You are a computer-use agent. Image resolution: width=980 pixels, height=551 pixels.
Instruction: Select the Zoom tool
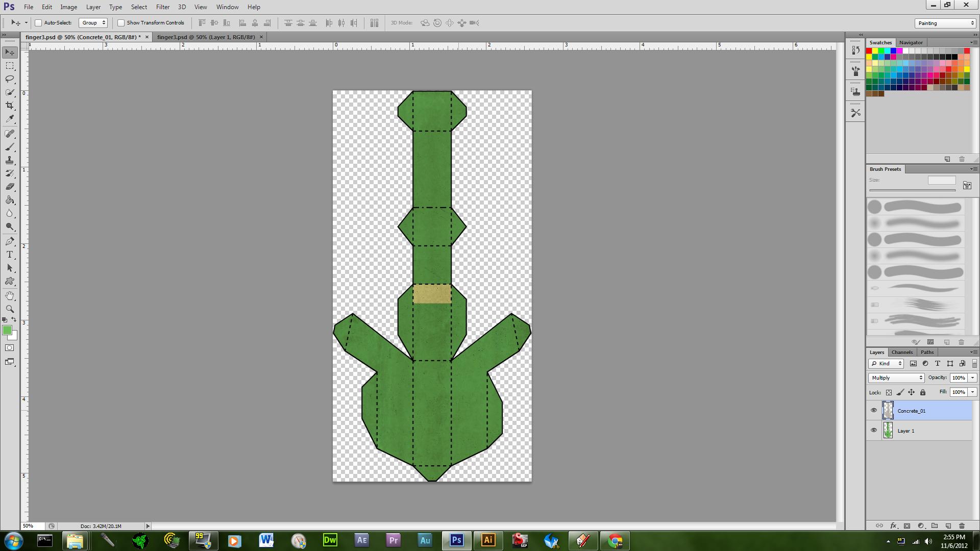(x=10, y=309)
